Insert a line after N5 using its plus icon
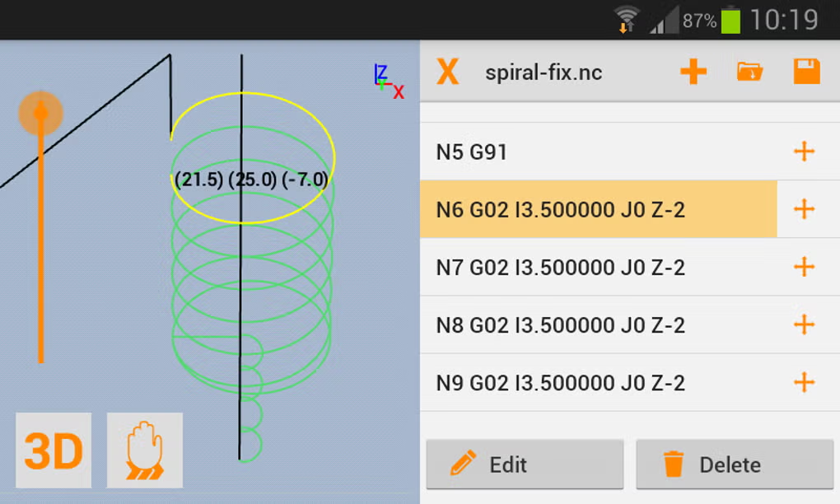 [803, 152]
